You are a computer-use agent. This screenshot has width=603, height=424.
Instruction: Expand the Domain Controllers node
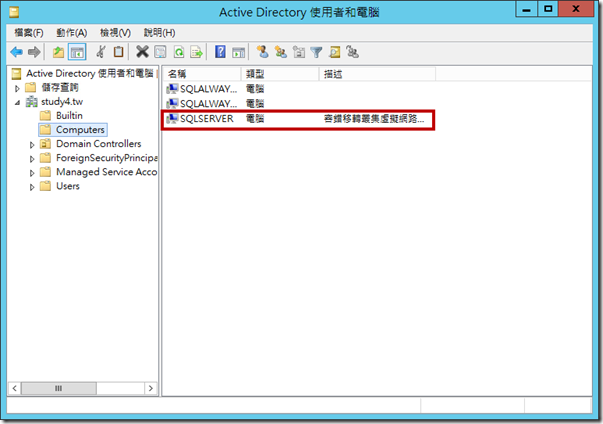tap(32, 145)
